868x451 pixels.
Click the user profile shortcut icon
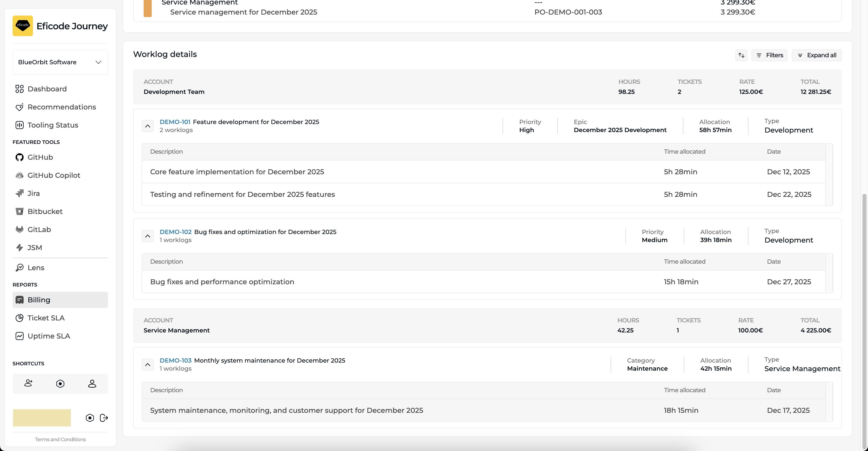pos(92,383)
